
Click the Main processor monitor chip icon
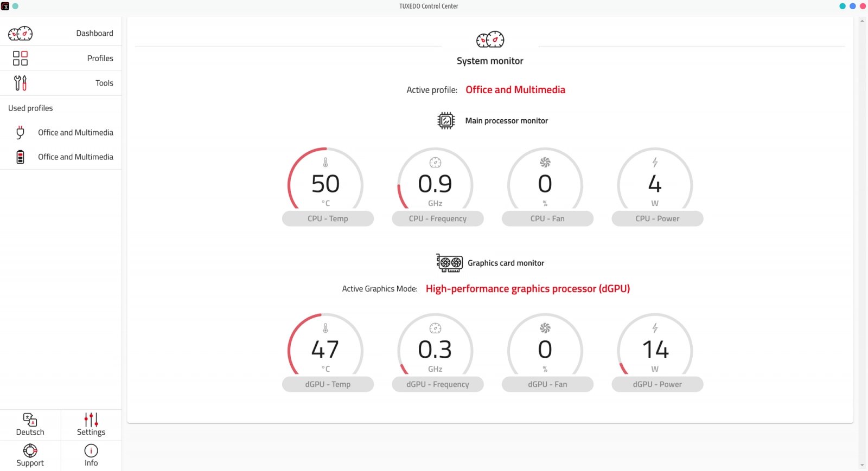[x=446, y=120]
